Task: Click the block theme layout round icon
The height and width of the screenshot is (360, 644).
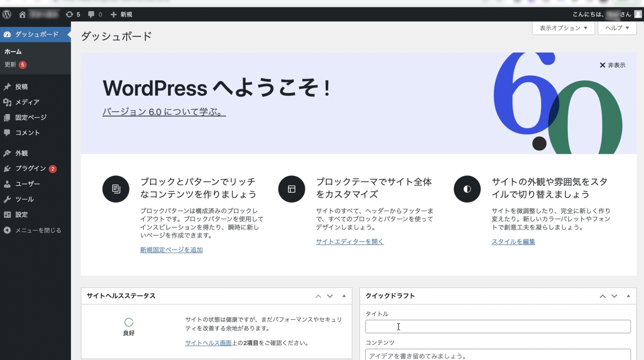Action: click(291, 189)
